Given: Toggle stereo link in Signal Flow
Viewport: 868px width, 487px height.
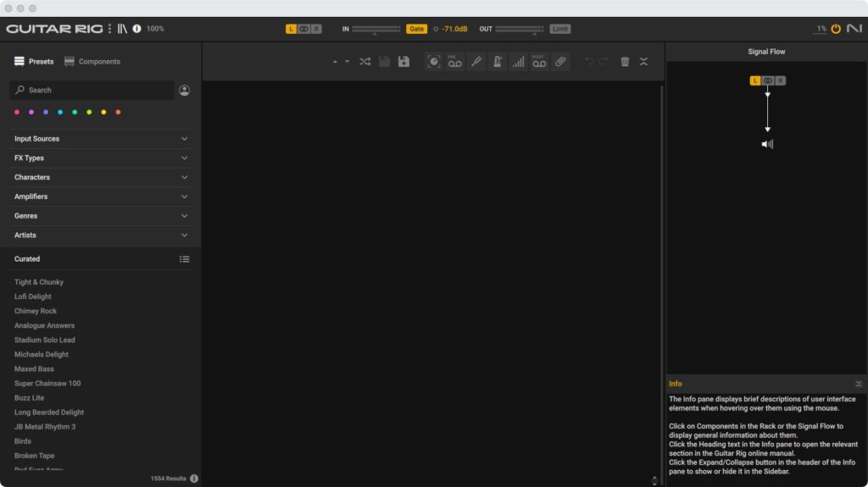Looking at the screenshot, I should tap(768, 80).
